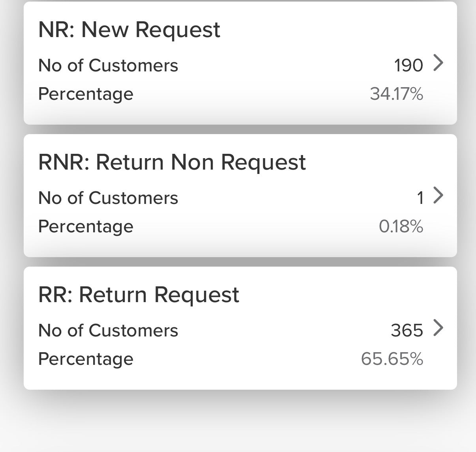Viewport: 476px width, 452px height.
Task: Click the 34.17% percentage value
Action: 397,94
